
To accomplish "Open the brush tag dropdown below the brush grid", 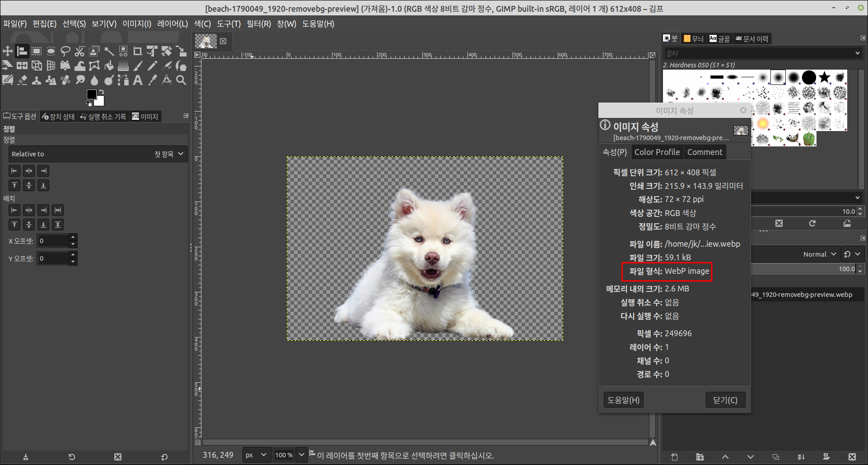I will click(x=857, y=198).
